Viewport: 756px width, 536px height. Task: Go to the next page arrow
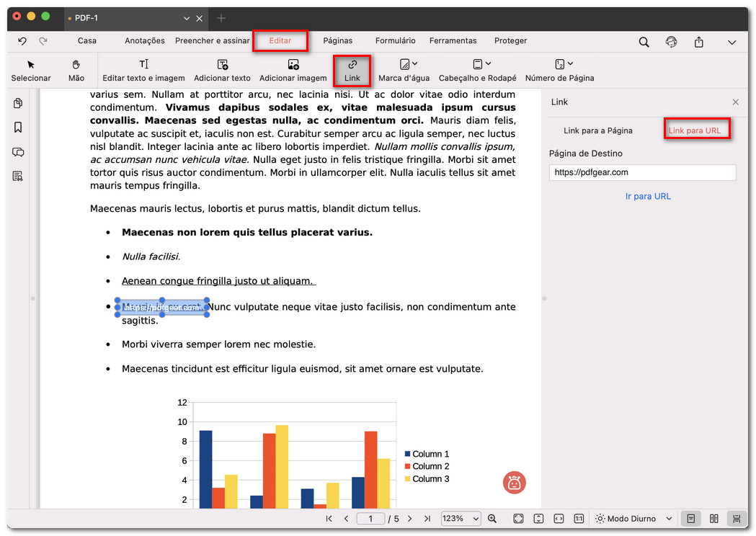tap(409, 519)
